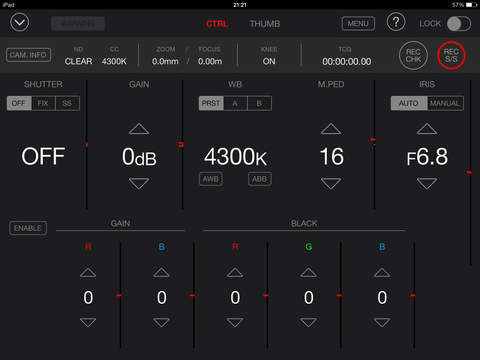Viewport: 480px width, 360px height.
Task: Toggle the LOCK switch
Action: pyautogui.click(x=459, y=24)
